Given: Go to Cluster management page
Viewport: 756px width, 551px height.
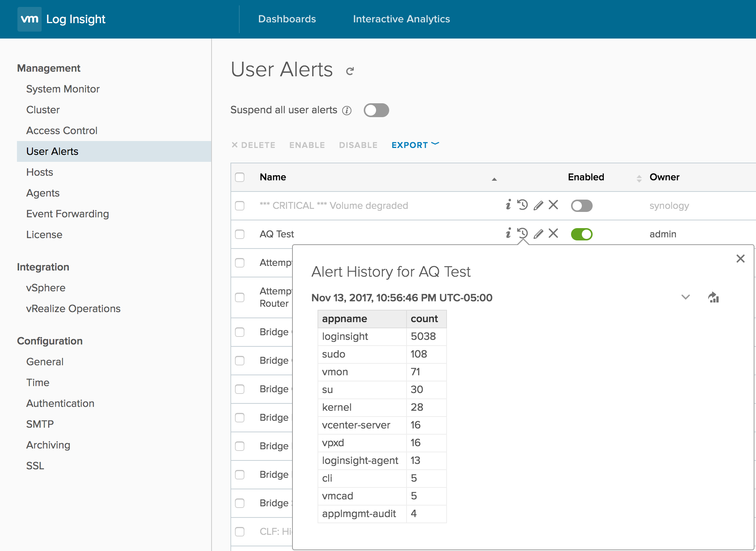Looking at the screenshot, I should pos(43,110).
